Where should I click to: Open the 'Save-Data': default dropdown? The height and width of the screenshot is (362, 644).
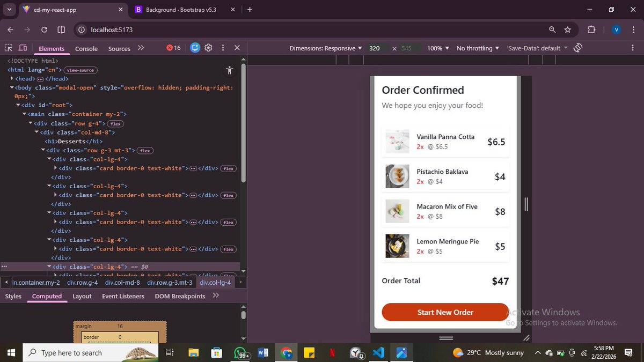pyautogui.click(x=537, y=48)
